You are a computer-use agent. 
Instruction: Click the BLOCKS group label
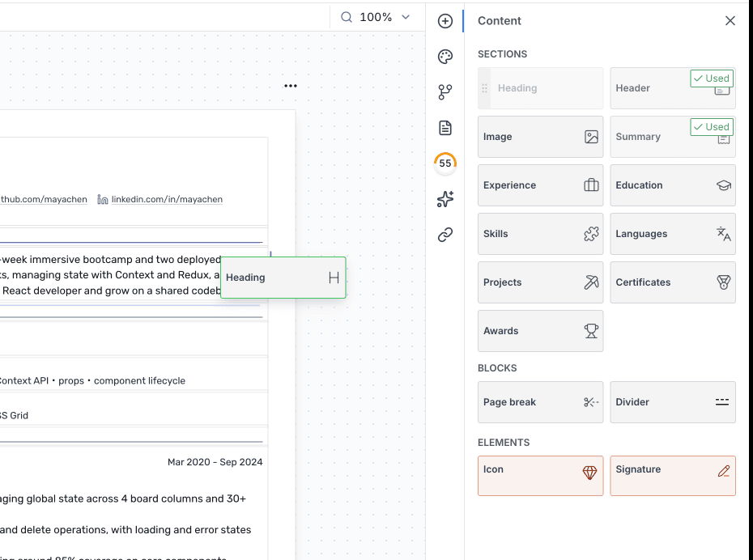point(497,368)
